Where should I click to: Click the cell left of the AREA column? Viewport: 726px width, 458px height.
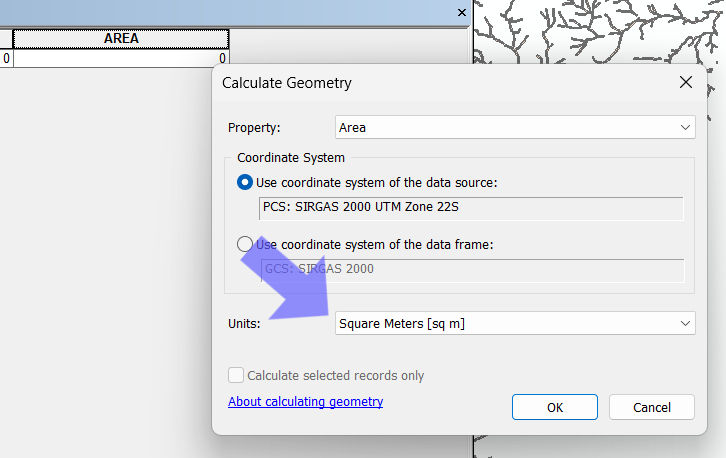pos(6,59)
